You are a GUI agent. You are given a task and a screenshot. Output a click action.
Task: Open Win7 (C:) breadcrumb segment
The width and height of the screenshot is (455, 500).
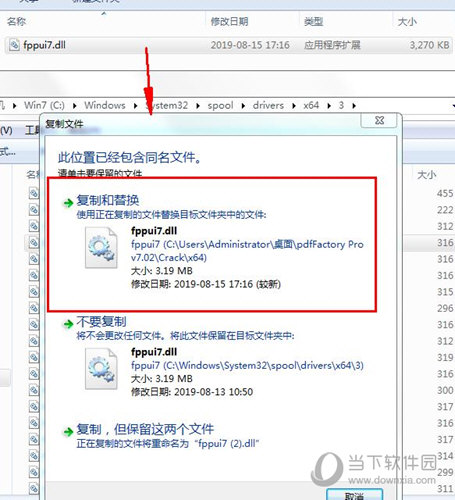[x=44, y=105]
